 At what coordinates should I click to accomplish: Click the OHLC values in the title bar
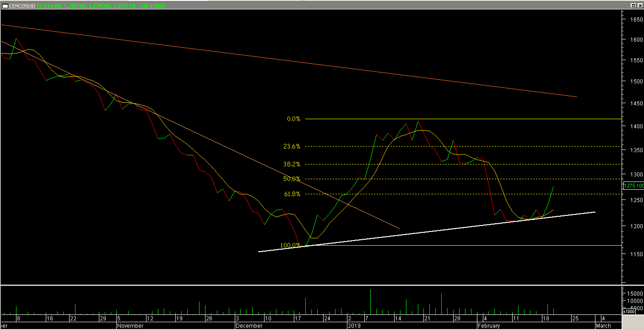pos(101,6)
